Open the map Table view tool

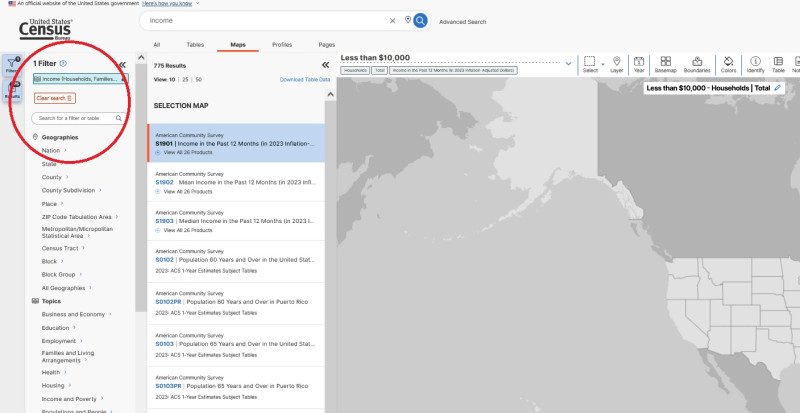(778, 65)
